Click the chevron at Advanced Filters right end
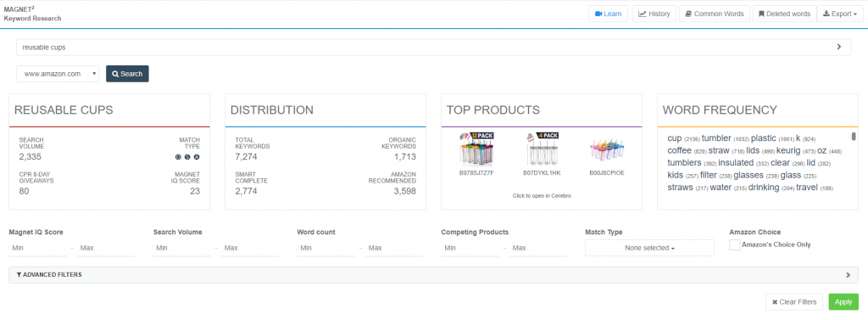The image size is (868, 320). coord(848,274)
